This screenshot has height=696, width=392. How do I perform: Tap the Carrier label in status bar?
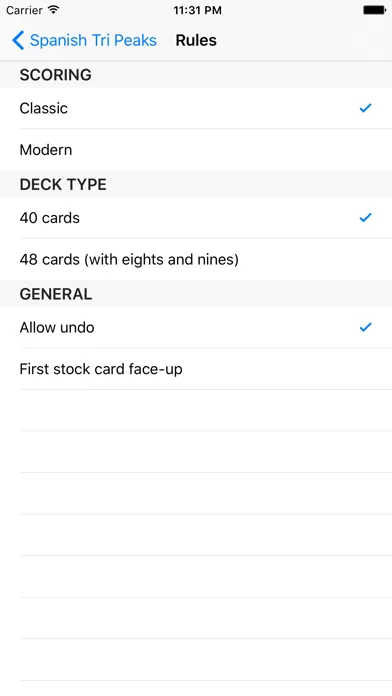tap(24, 10)
